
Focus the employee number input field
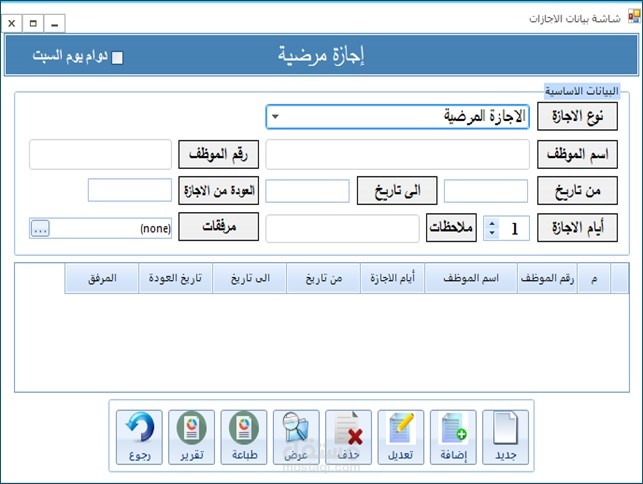coord(100,154)
